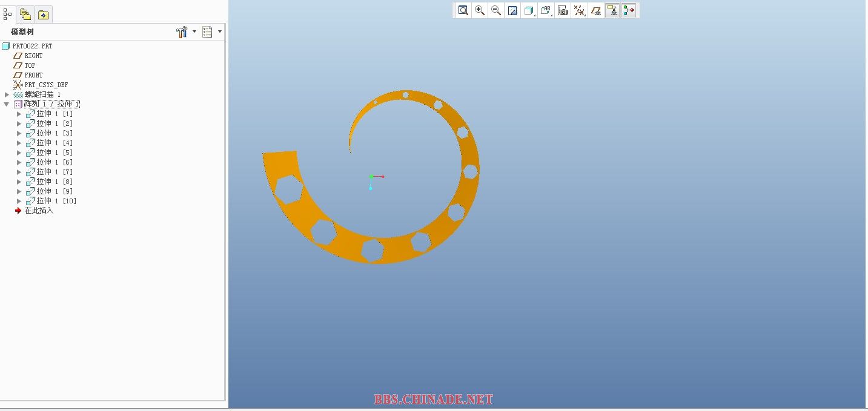Click the extrude icon of 拉伸 1 [9]
Screen dimensions: 868x411
[x=30, y=191]
